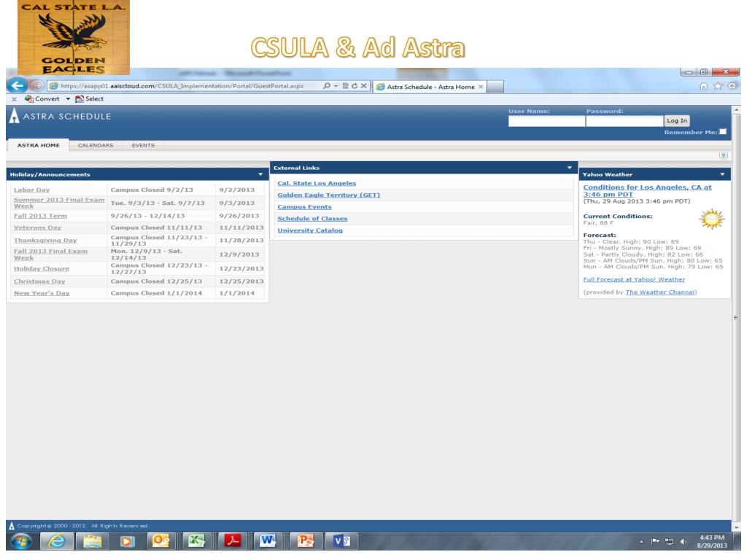Open Summer 2013 Final Exam Week link

[58, 203]
